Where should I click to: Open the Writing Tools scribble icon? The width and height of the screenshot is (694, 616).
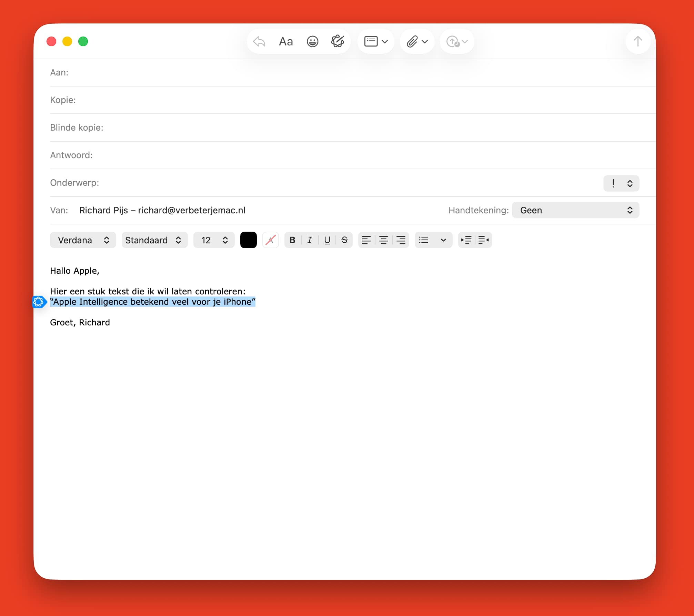338,41
